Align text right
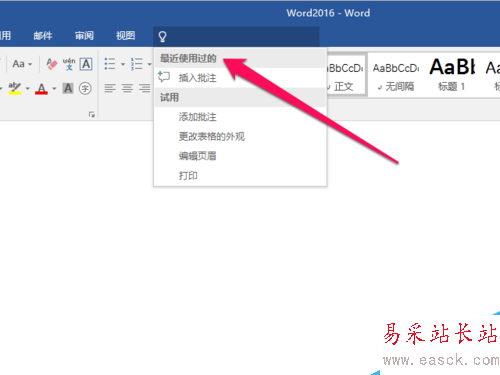This screenshot has height=375, width=500. (x=145, y=88)
